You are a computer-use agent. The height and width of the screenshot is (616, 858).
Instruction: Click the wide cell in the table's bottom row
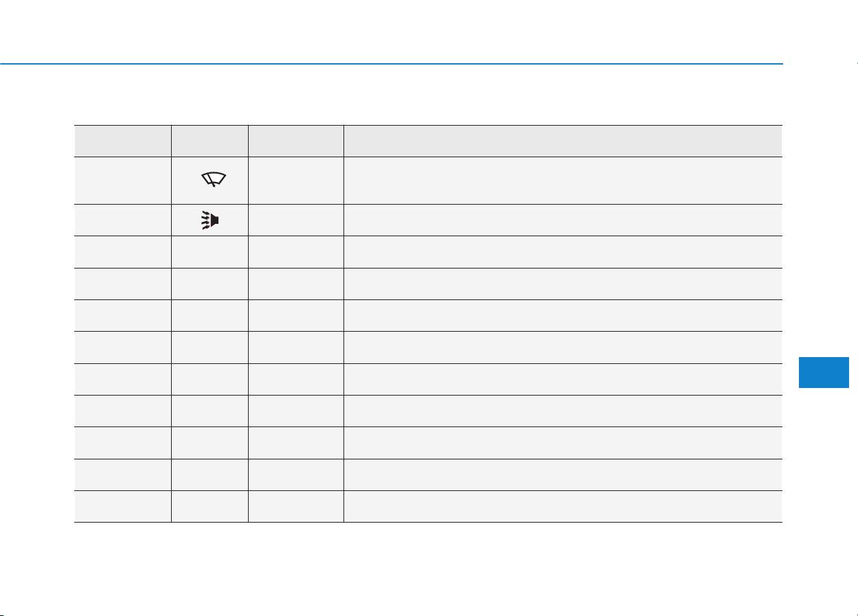tap(563, 507)
